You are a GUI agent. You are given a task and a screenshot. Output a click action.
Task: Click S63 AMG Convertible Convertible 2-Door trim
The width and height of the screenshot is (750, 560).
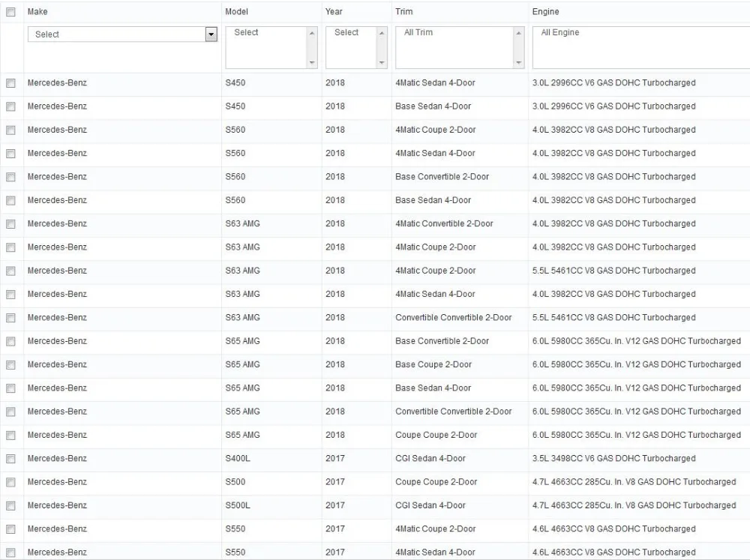click(454, 318)
